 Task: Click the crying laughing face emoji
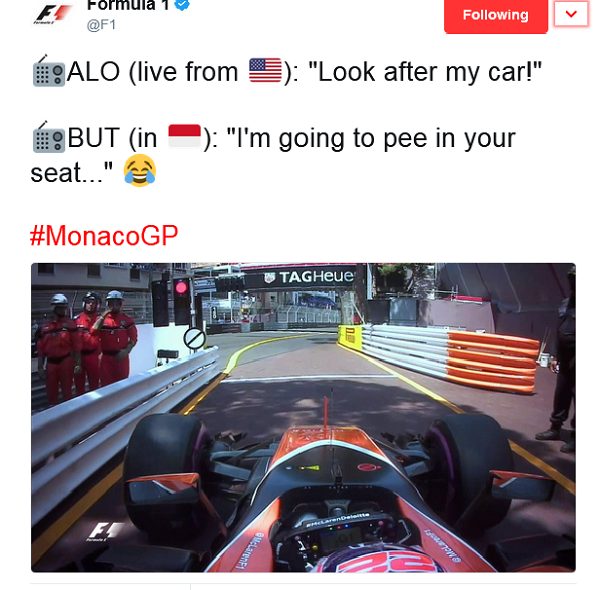pyautogui.click(x=140, y=171)
